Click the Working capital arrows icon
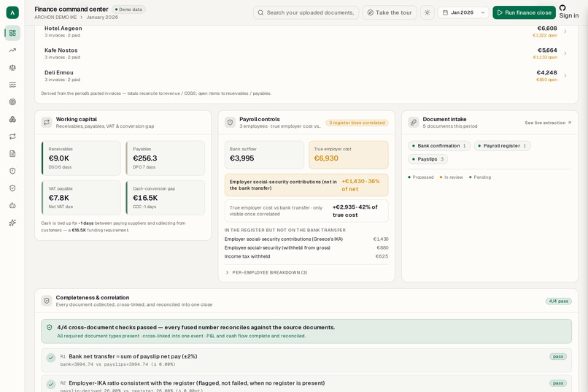Image resolution: width=588 pixels, height=392 pixels. pyautogui.click(x=47, y=123)
